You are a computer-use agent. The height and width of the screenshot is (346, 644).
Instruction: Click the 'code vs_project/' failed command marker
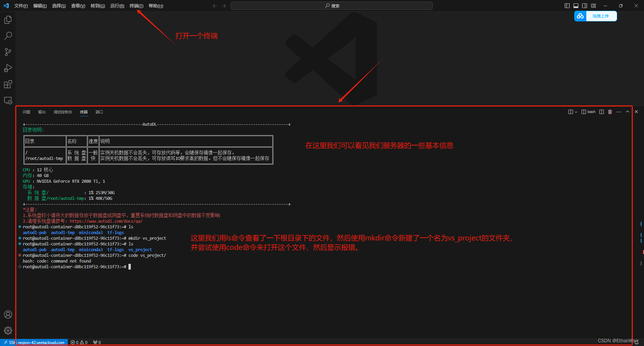click(20, 255)
